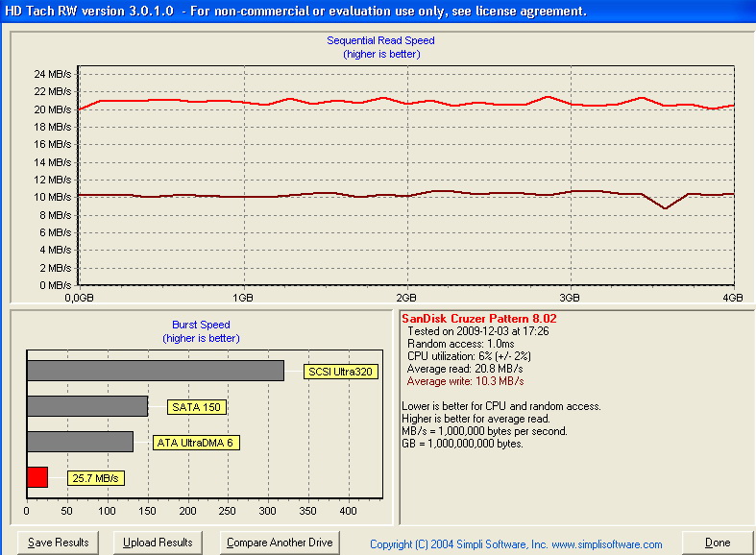Click the 'Lower is better for CPU' note
Viewport: 756px width, 555px height.
click(501, 406)
